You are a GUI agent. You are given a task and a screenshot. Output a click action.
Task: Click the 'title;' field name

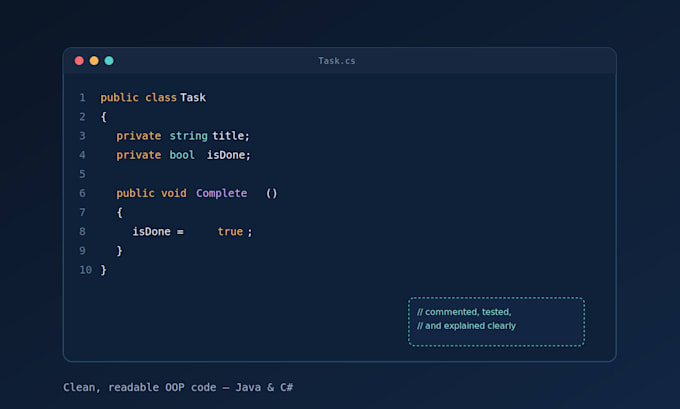tap(231, 136)
